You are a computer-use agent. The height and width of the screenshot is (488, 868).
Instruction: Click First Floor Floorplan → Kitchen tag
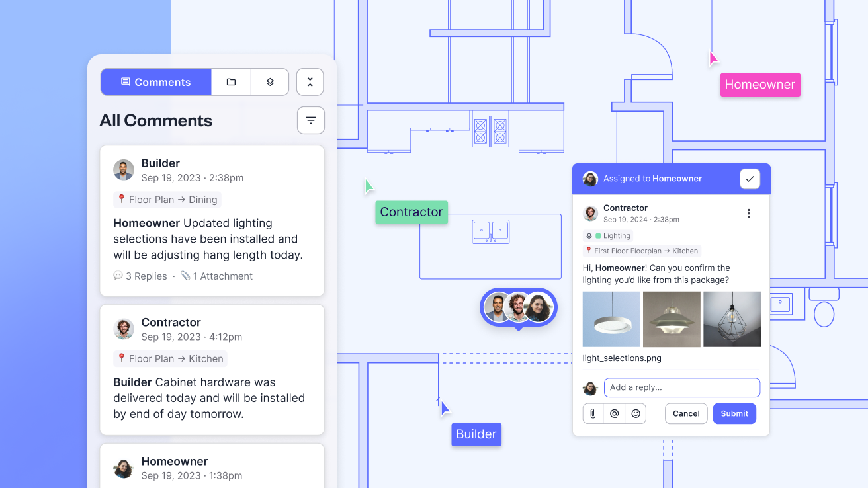tap(642, 251)
